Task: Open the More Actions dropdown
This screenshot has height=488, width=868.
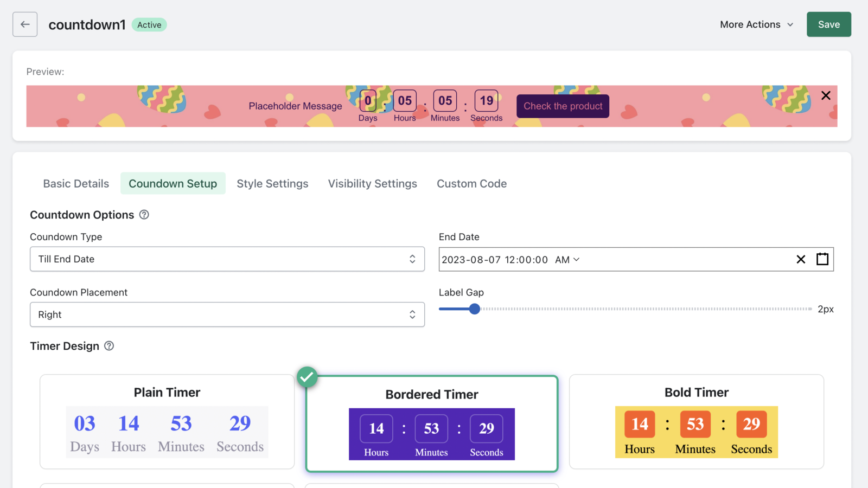Action: point(757,24)
